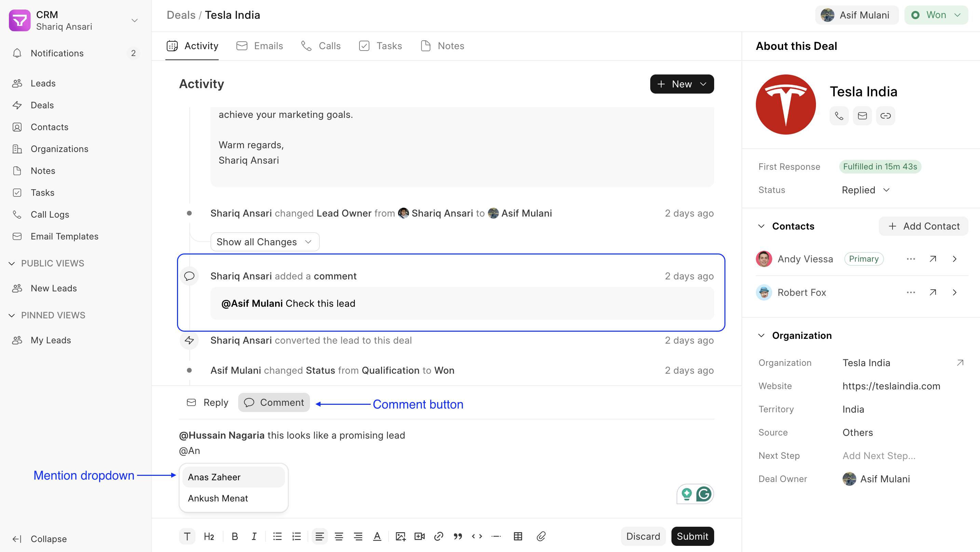
Task: Click the Tesla India email icon
Action: pyautogui.click(x=862, y=116)
